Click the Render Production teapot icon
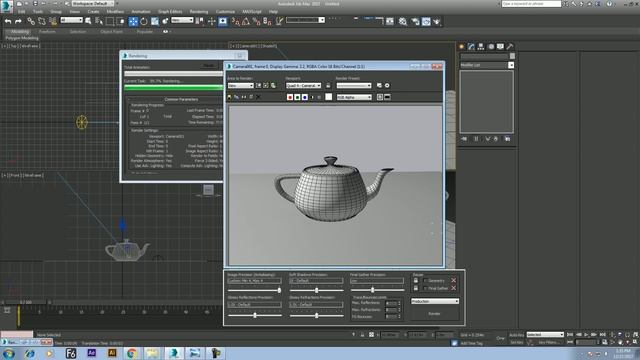The width and height of the screenshot is (640, 360). [x=437, y=21]
